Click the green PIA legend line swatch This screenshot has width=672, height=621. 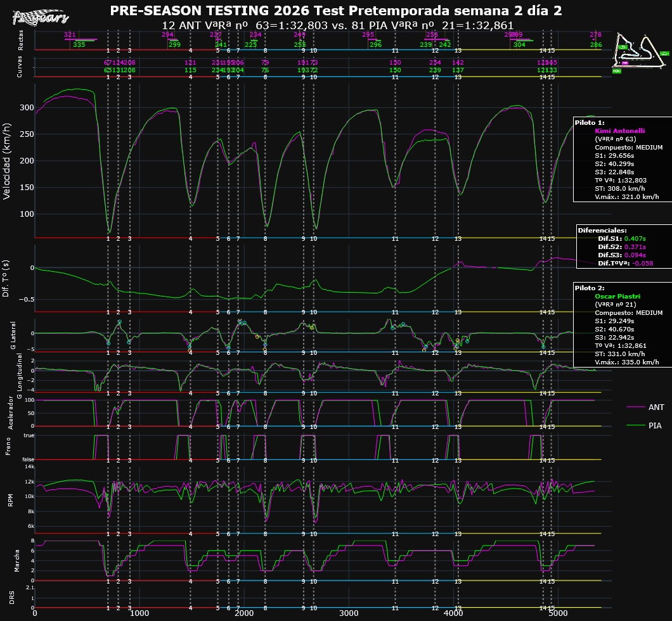tap(636, 425)
